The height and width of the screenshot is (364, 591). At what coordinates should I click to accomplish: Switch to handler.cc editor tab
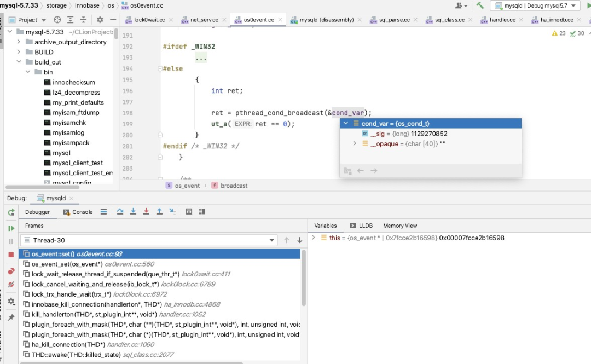point(502,20)
